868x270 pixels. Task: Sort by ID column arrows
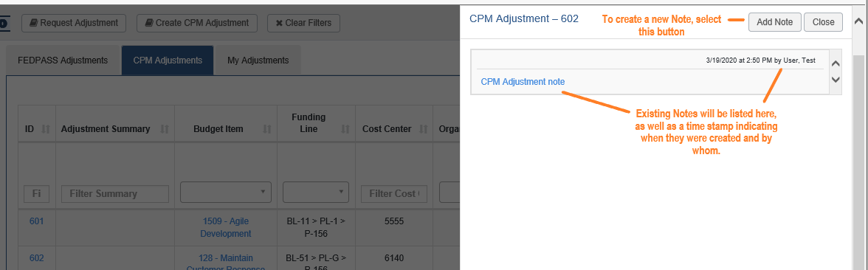[46, 129]
